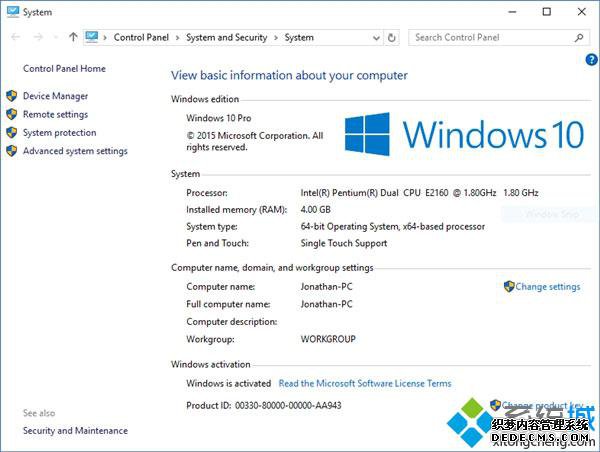Minimize the System window
This screenshot has height=452, width=600.
(x=512, y=12)
